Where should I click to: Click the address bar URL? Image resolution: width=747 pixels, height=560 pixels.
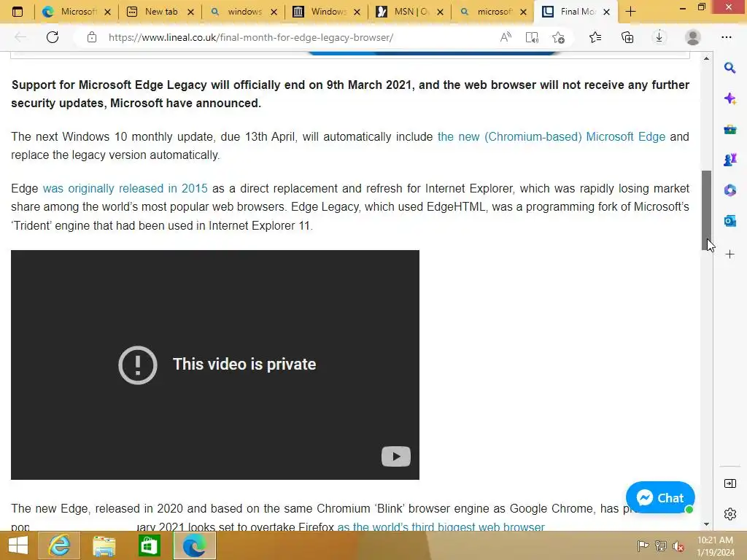[x=251, y=37]
